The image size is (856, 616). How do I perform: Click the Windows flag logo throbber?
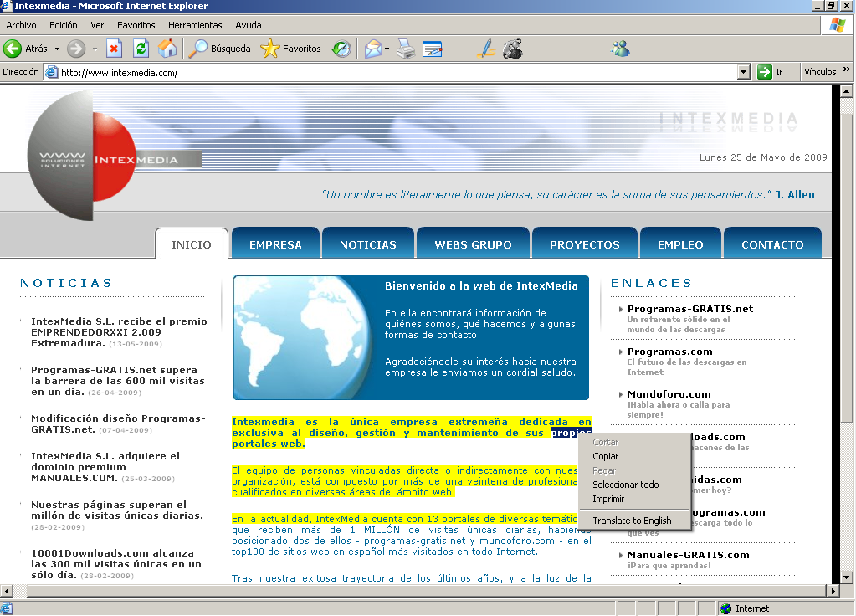click(x=838, y=25)
